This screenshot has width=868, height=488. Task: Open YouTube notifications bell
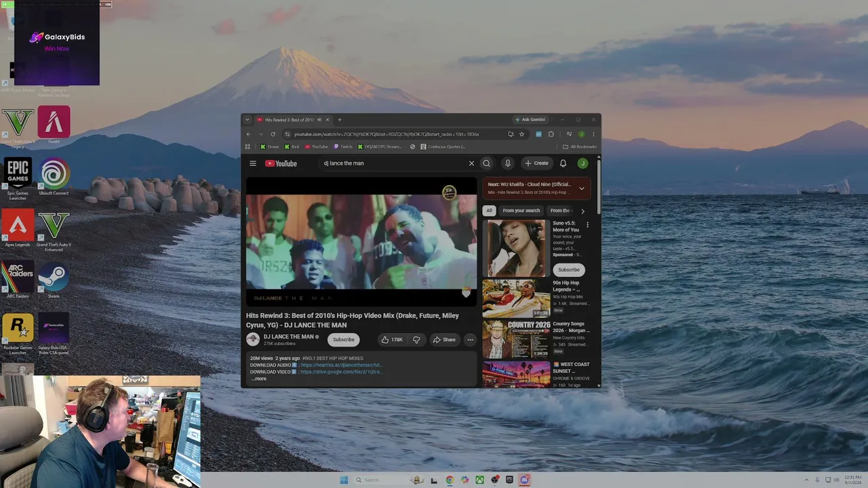point(563,163)
